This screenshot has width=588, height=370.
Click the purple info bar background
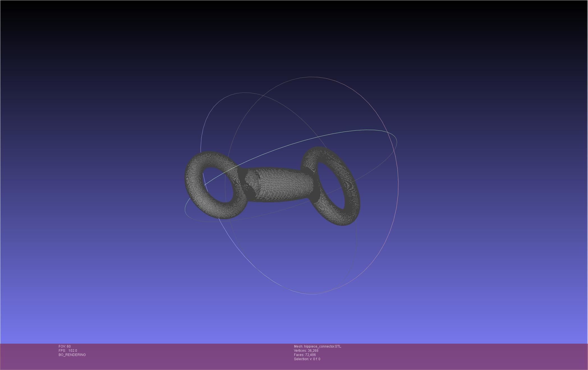point(449,356)
